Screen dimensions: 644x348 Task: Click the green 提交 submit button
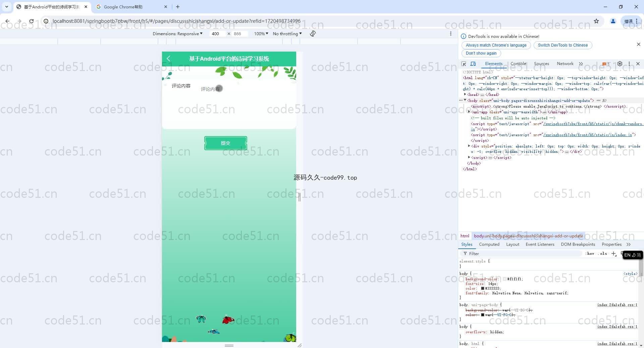point(225,143)
